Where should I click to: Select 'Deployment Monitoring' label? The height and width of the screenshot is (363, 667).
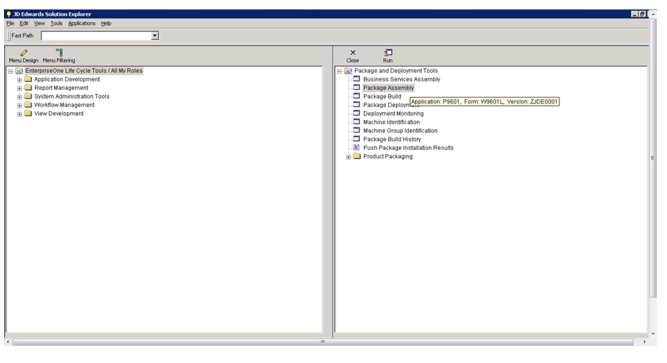tap(393, 114)
